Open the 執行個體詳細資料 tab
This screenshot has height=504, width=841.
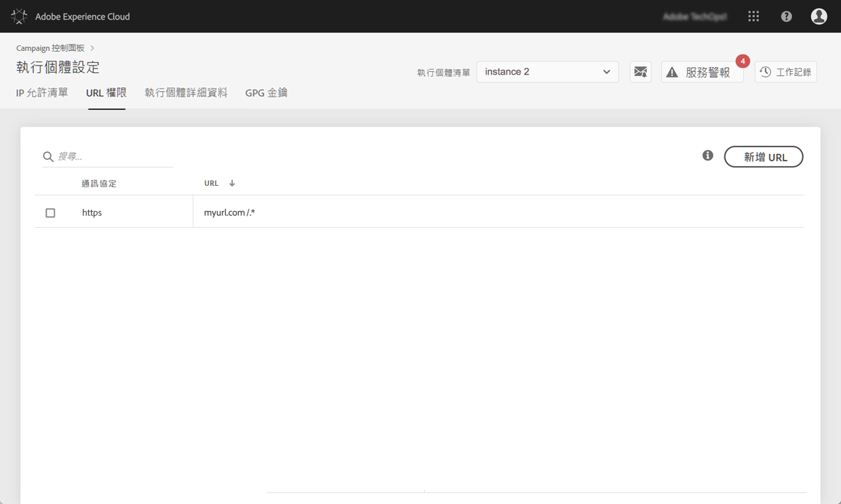point(186,93)
